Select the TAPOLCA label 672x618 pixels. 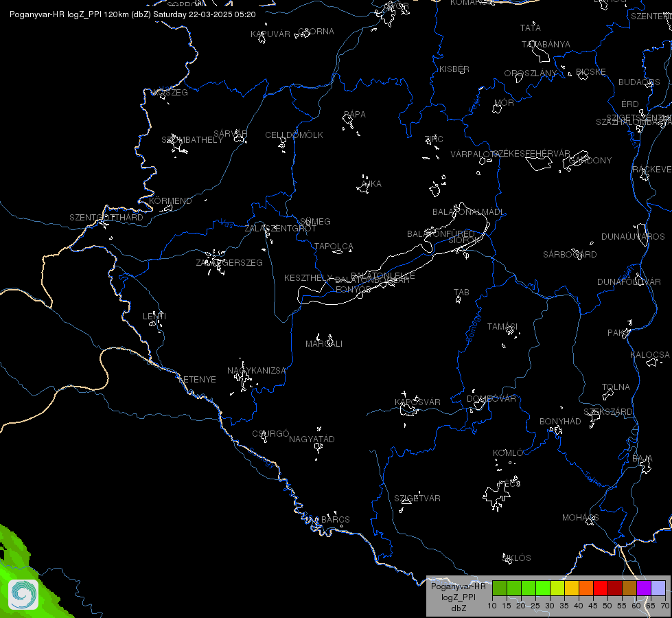[x=334, y=247]
